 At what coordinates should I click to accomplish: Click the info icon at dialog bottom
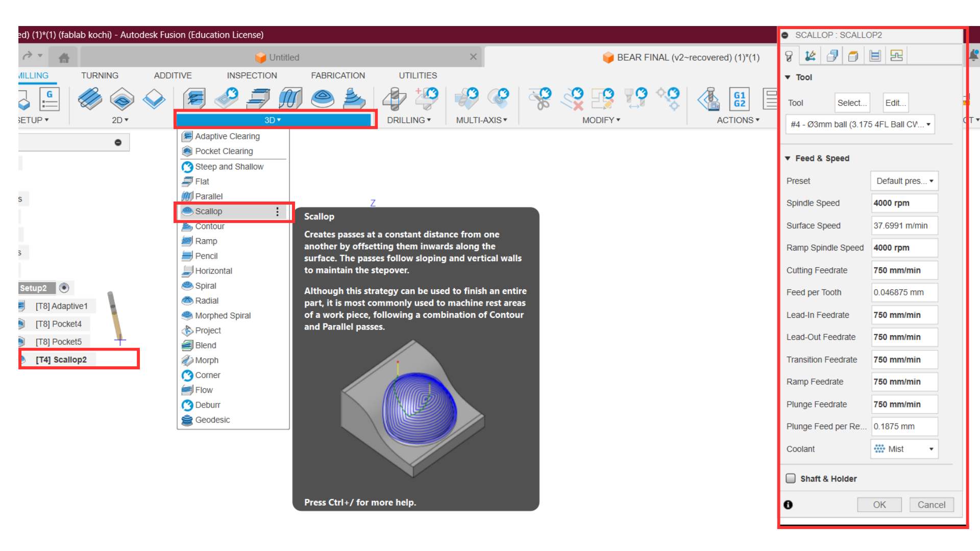pyautogui.click(x=788, y=505)
